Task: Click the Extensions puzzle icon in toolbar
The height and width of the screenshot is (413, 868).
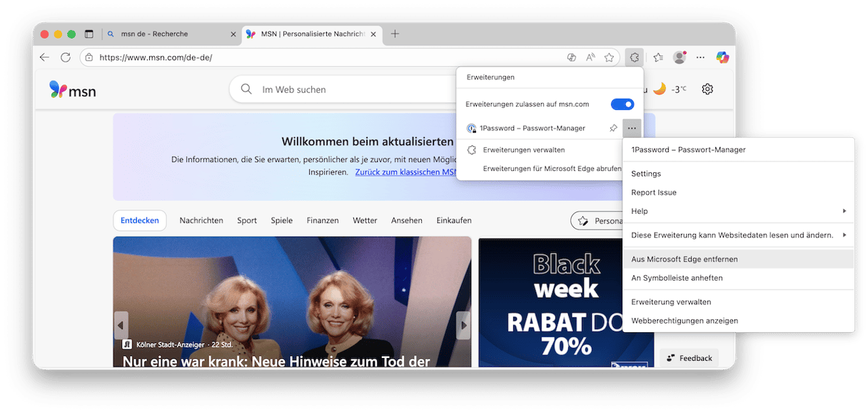Action: tap(633, 57)
